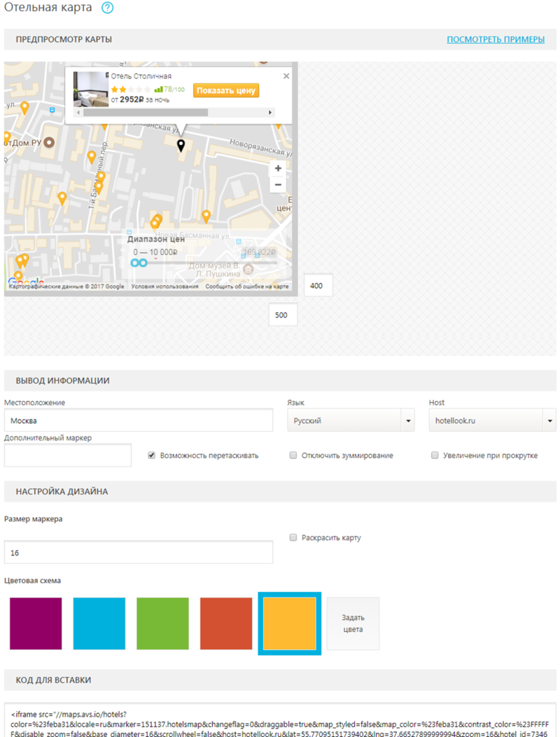This screenshot has width=560, height=737.
Task: Click the hotel room thumbnail photo
Action: pyautogui.click(x=90, y=89)
